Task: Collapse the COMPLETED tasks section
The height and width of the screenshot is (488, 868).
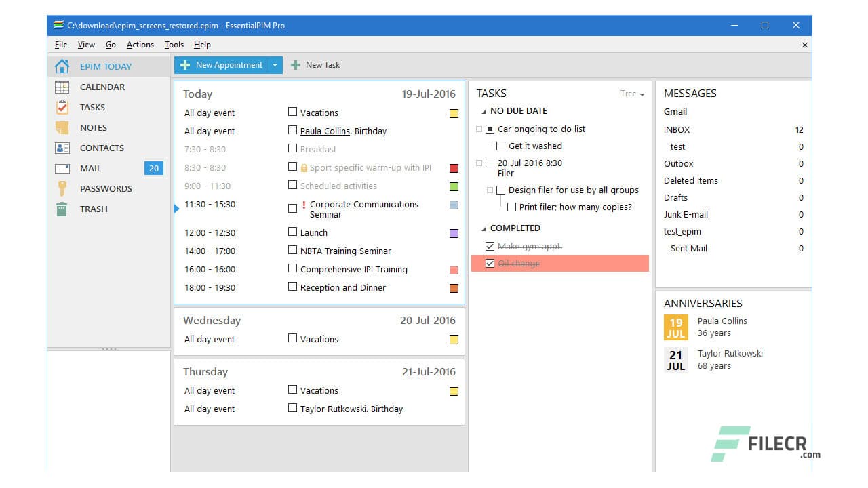Action: point(483,228)
